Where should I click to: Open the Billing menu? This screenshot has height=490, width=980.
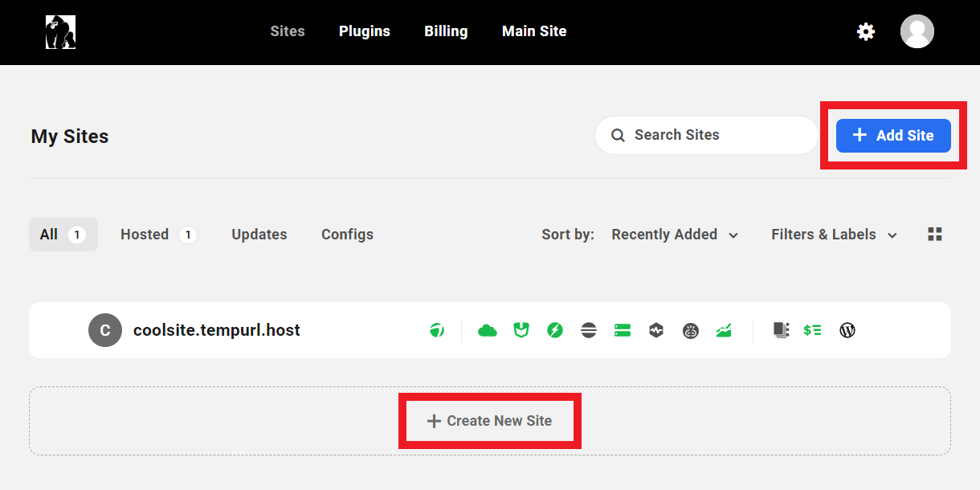(x=446, y=31)
